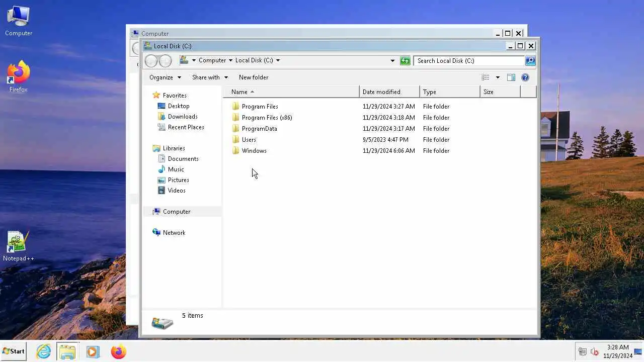Sort by the Name column header
This screenshot has height=362, width=644.
[291, 92]
